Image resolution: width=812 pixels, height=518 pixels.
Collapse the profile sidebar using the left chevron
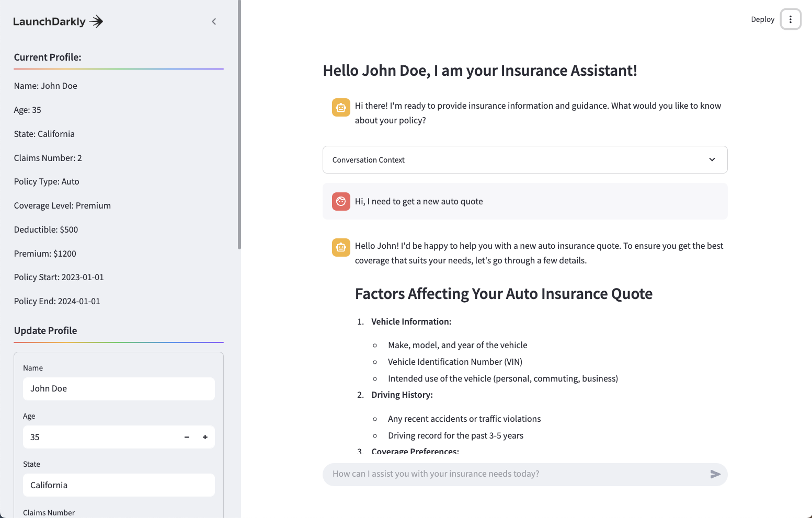coord(214,21)
